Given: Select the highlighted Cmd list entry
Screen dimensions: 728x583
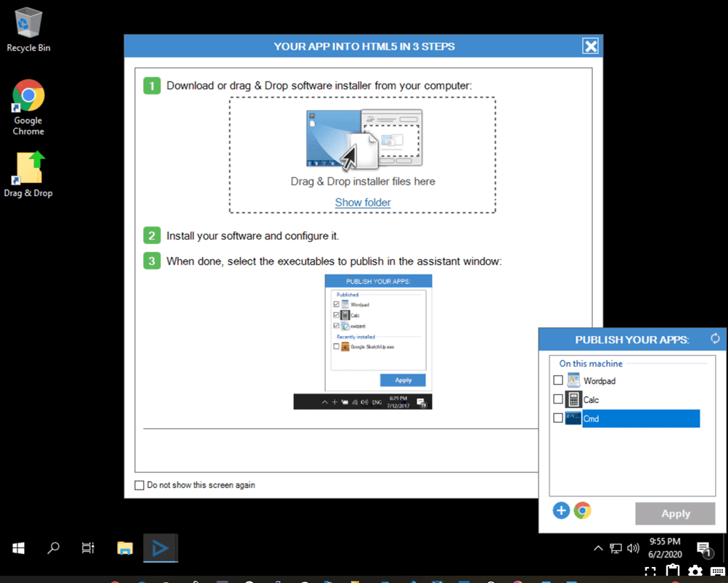Looking at the screenshot, I should tap(639, 418).
